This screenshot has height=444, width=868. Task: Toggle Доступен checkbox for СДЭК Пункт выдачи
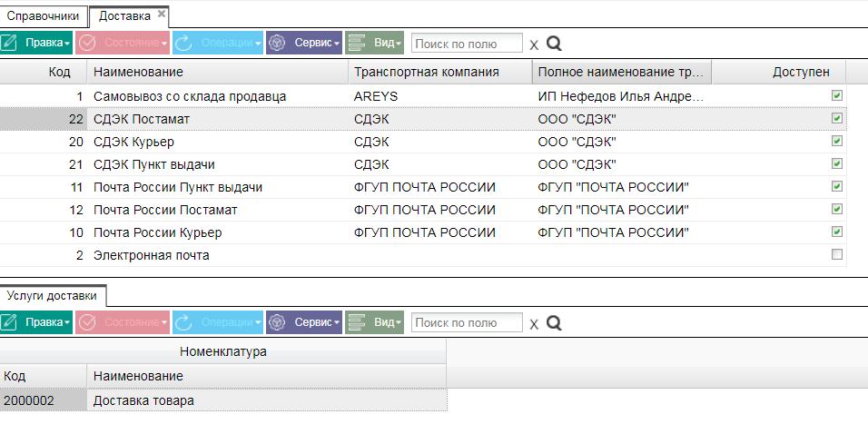[837, 163]
